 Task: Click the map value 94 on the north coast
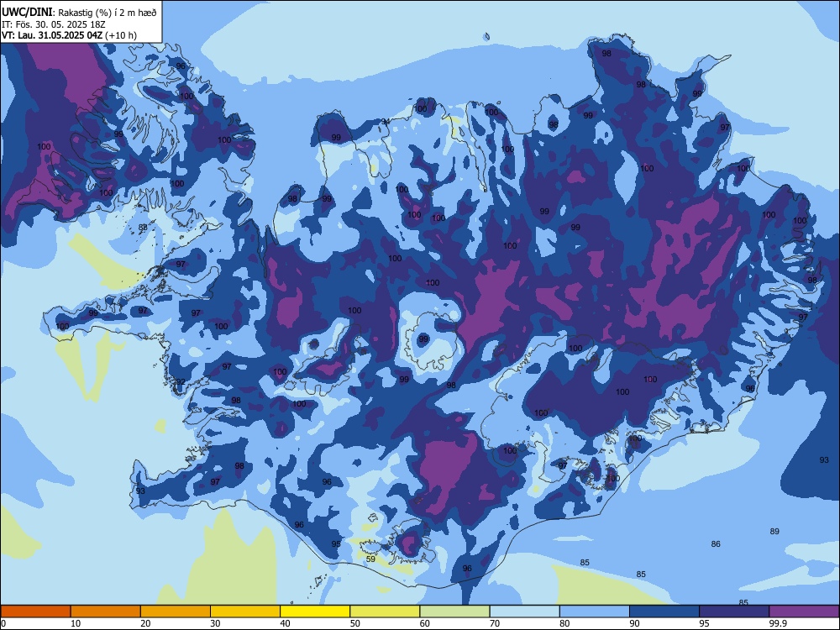tap(386, 122)
